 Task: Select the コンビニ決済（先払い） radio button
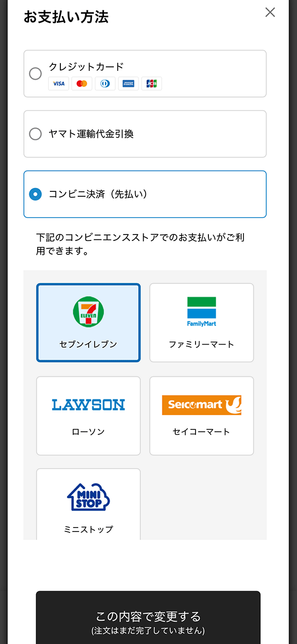pyautogui.click(x=35, y=194)
